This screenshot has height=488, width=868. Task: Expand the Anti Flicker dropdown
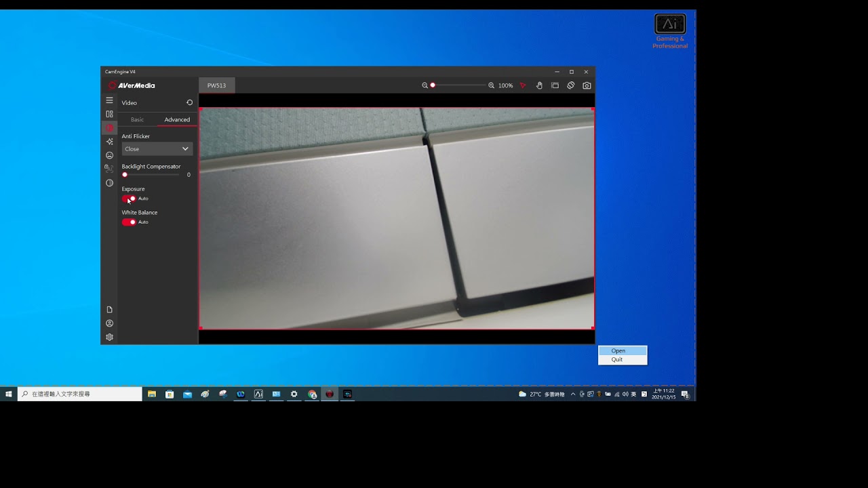(157, 149)
